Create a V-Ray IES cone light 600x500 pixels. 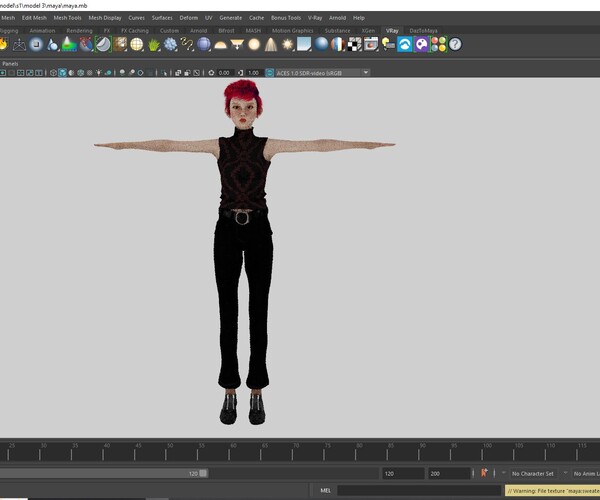271,44
